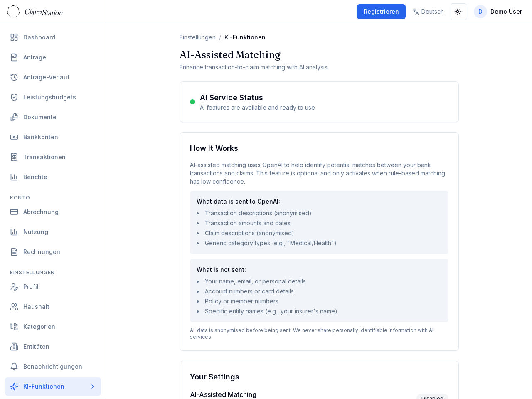
Task: Click the D user avatar
Action: pyautogui.click(x=480, y=12)
